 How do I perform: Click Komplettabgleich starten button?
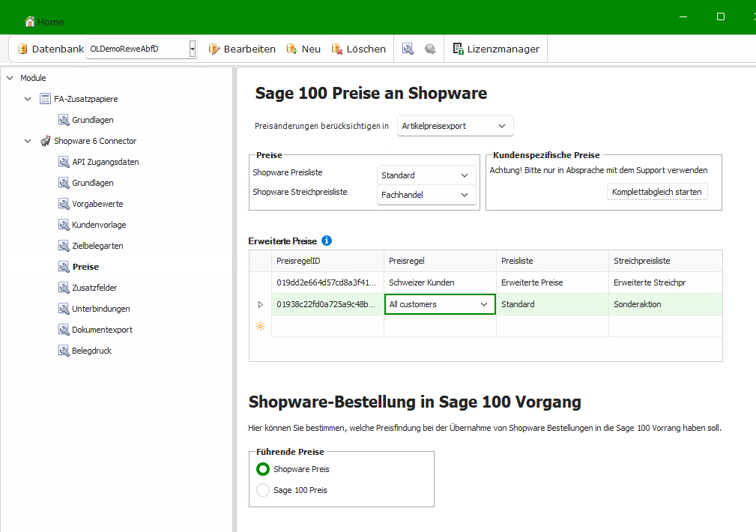656,192
